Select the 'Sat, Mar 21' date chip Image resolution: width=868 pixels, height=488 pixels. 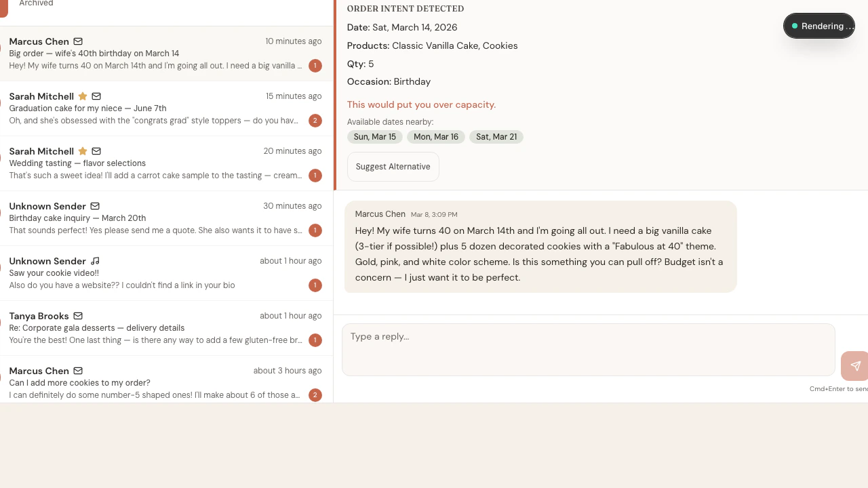click(496, 137)
